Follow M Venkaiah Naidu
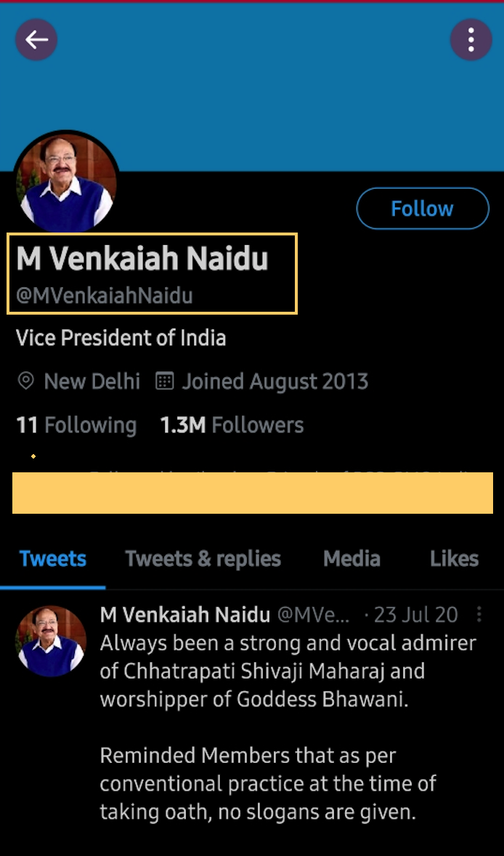This screenshot has width=504, height=856. click(x=422, y=209)
